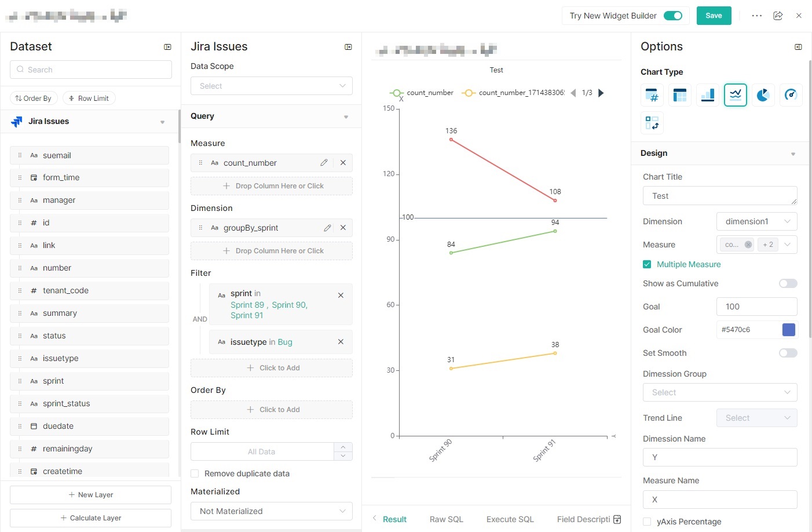Open the Execute SQL tab
The height and width of the screenshot is (532, 812).
coord(510,519)
